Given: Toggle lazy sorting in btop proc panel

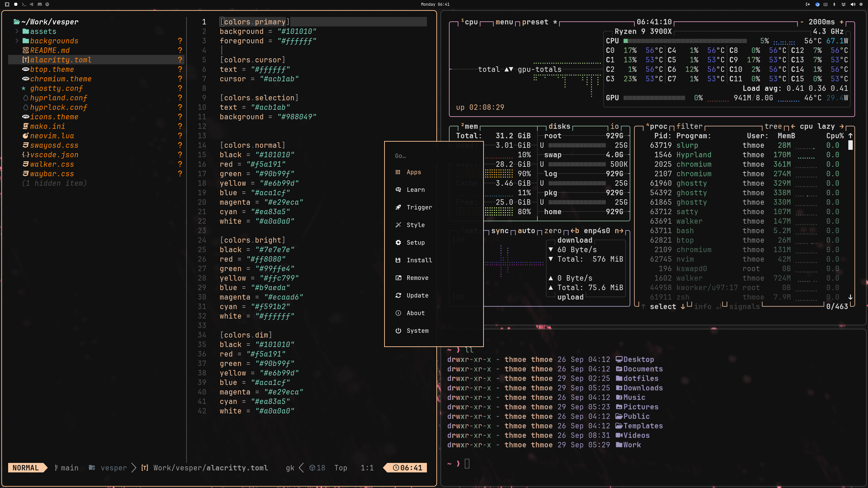Looking at the screenshot, I should (826, 126).
